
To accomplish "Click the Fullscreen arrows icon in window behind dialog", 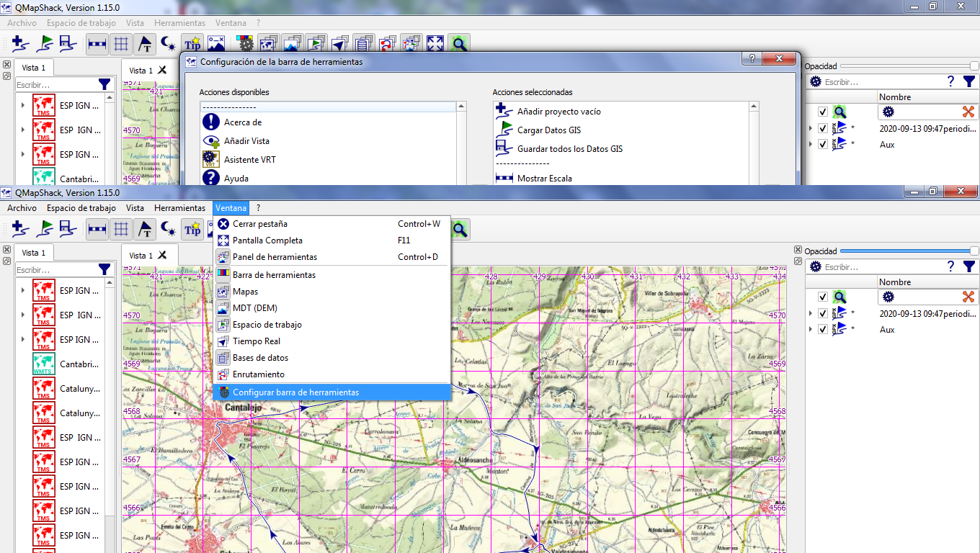I will 435,44.
